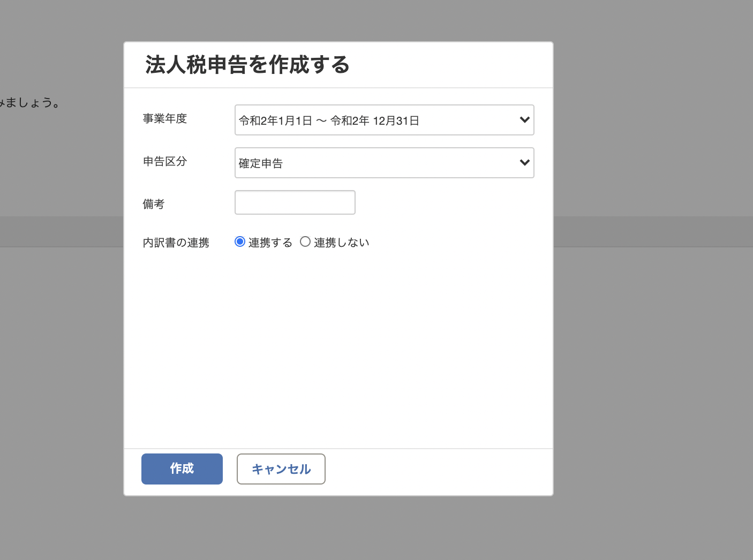753x560 pixels.
Task: Click the 備考 field label
Action: point(154,204)
